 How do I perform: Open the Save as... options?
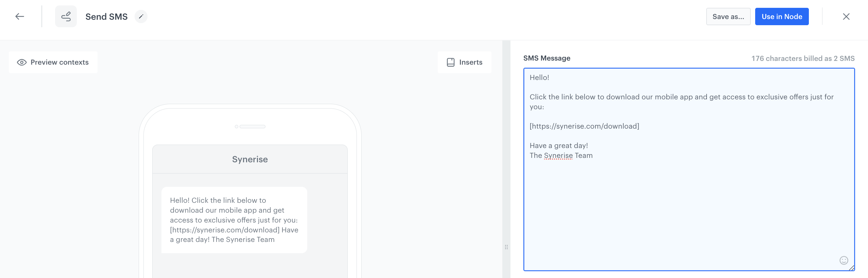point(728,16)
